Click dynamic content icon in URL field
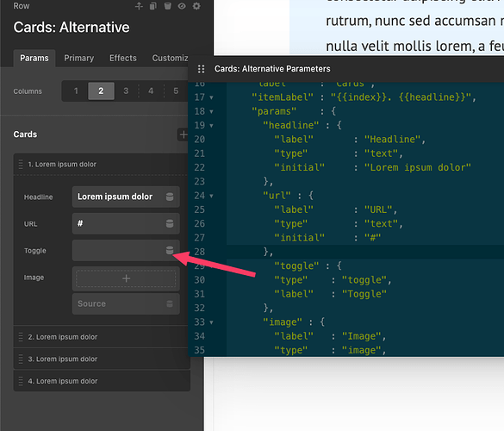This screenshot has width=504, height=431. (170, 223)
